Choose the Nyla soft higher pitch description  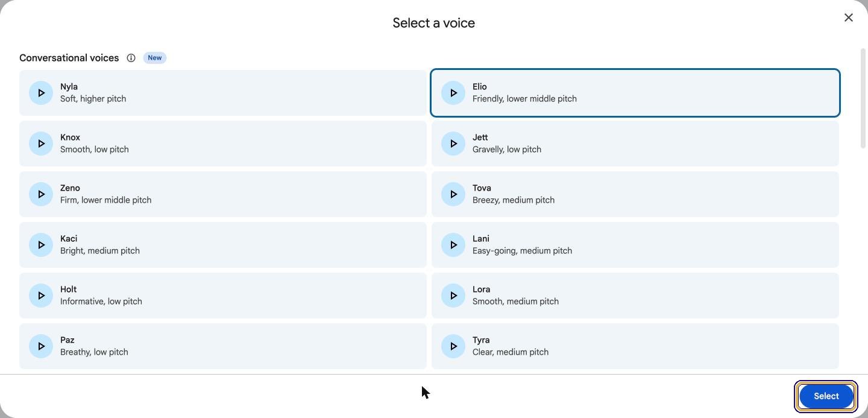pos(93,99)
